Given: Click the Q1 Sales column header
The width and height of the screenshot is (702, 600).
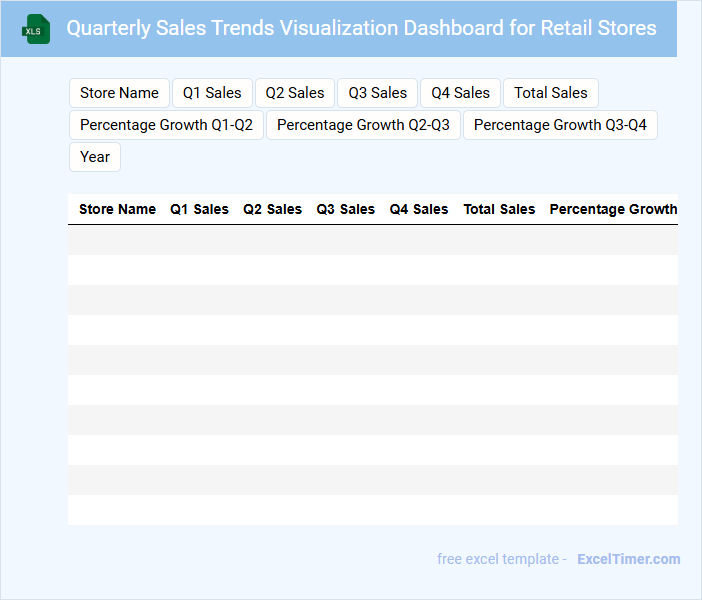Looking at the screenshot, I should pos(199,210).
